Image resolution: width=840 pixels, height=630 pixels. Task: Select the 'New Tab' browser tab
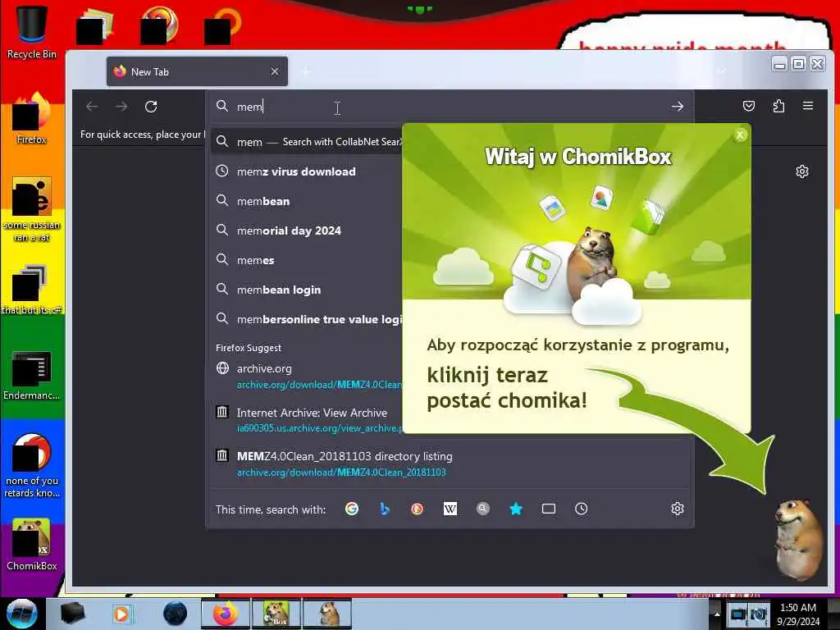tap(197, 71)
